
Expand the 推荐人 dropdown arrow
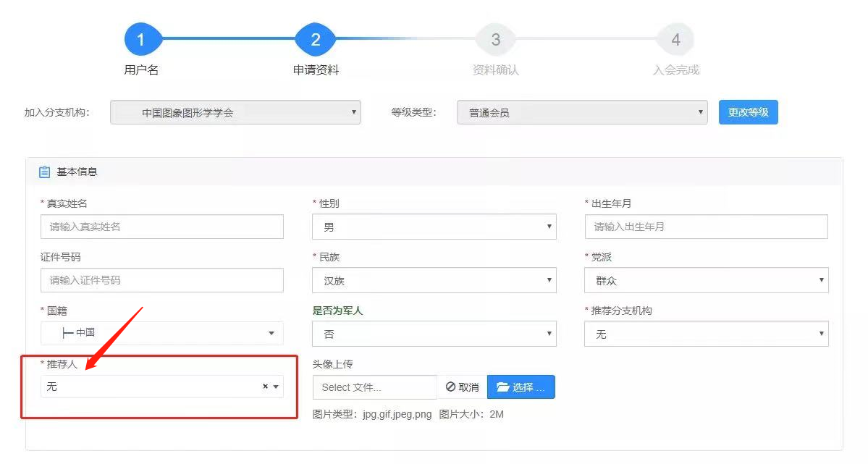coord(276,387)
